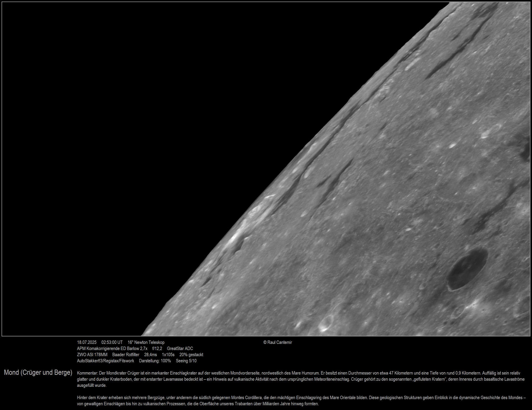Screen dimensions: 532x410
Task: Click the 'f/12,2' focal ratio text
Action: tap(157, 349)
